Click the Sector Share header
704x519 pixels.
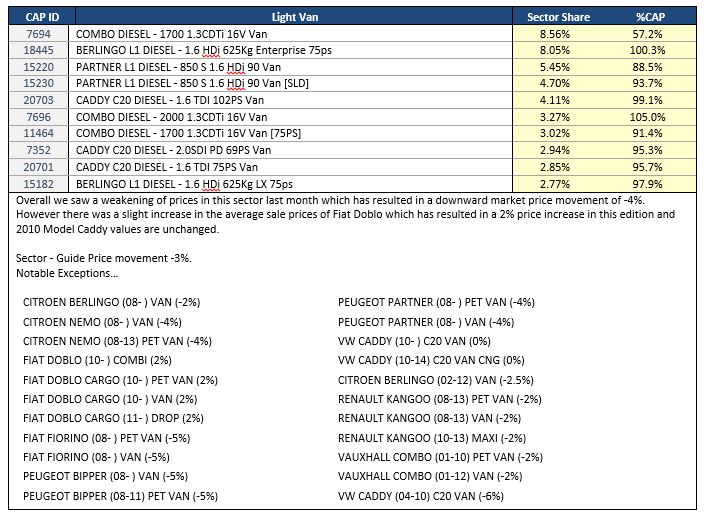tap(558, 17)
